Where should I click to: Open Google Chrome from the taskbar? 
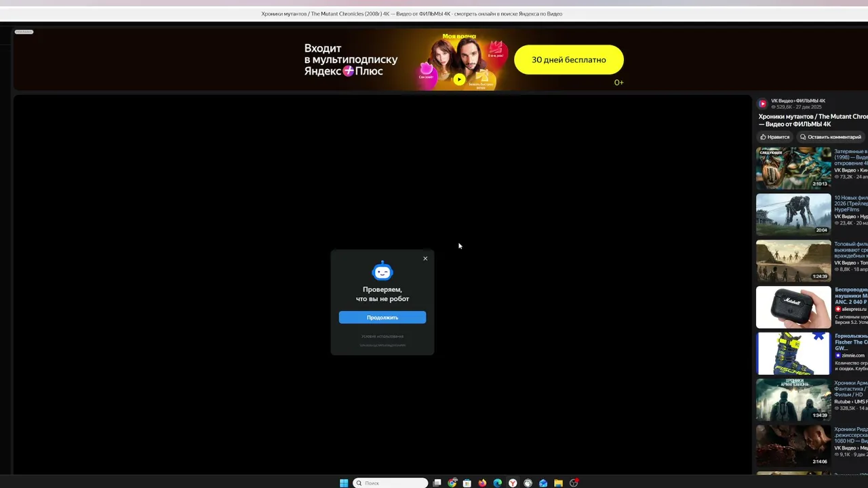point(452,483)
